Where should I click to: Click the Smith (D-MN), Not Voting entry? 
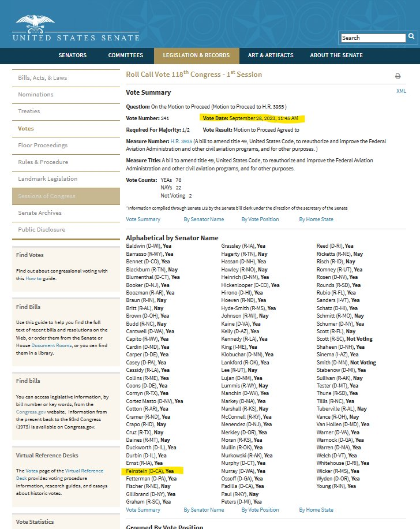[346, 363]
